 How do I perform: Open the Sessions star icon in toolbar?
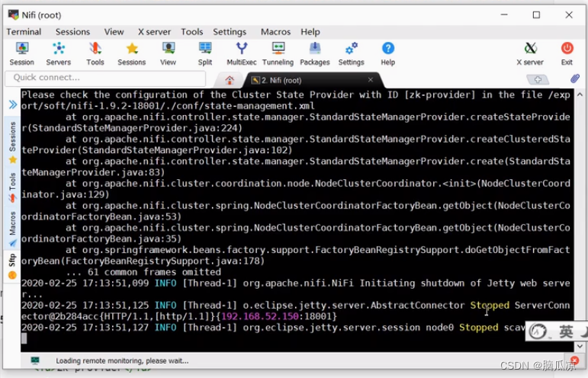132,54
